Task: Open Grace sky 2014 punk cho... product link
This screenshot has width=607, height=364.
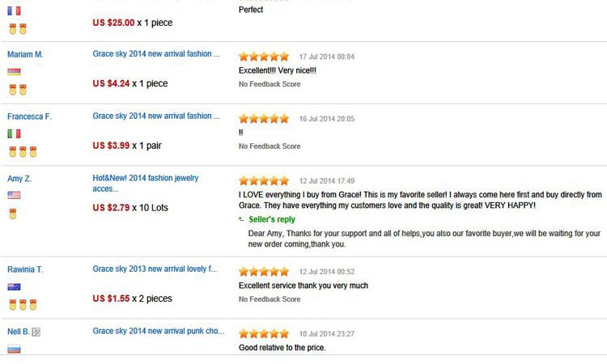Action: (159, 331)
